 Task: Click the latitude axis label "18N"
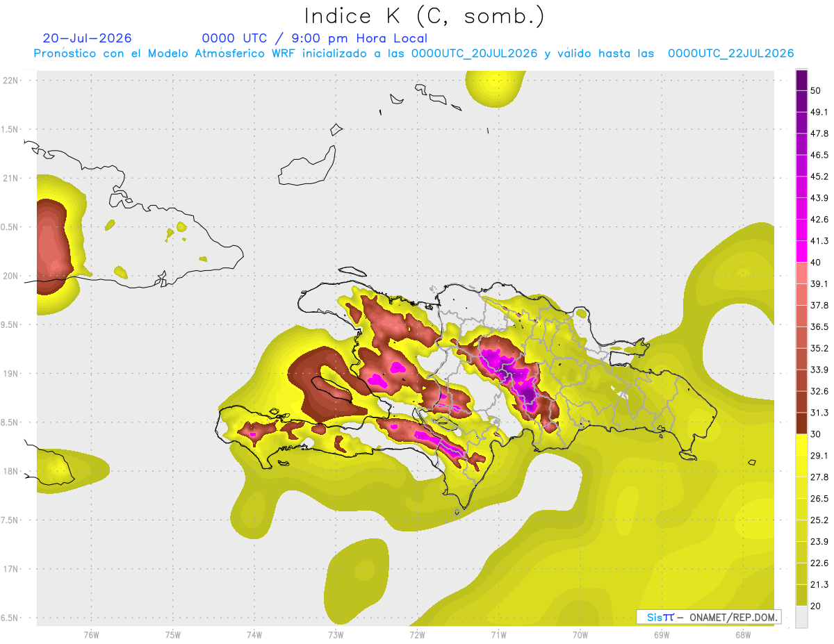[x=10, y=471]
